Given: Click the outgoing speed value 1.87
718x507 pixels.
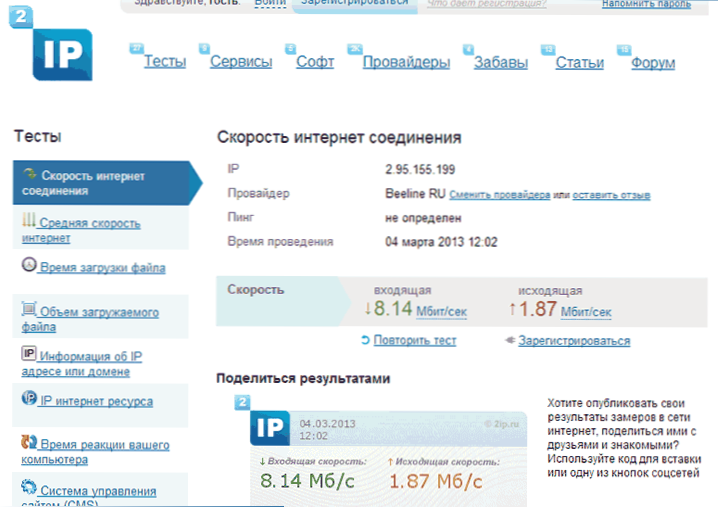Looking at the screenshot, I should pos(538,309).
